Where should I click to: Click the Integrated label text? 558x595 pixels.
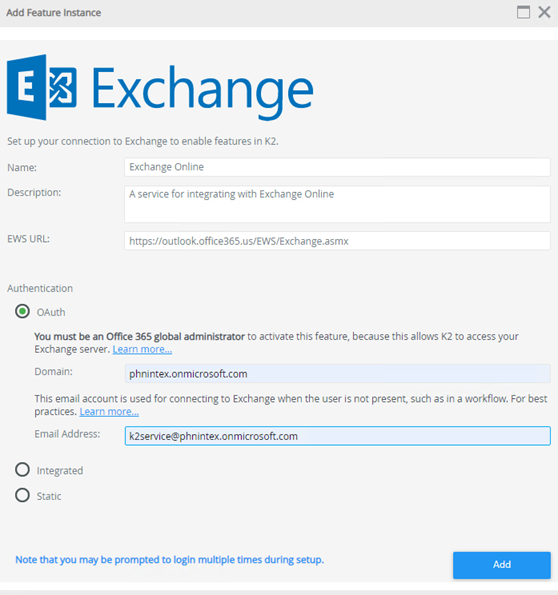click(x=60, y=471)
